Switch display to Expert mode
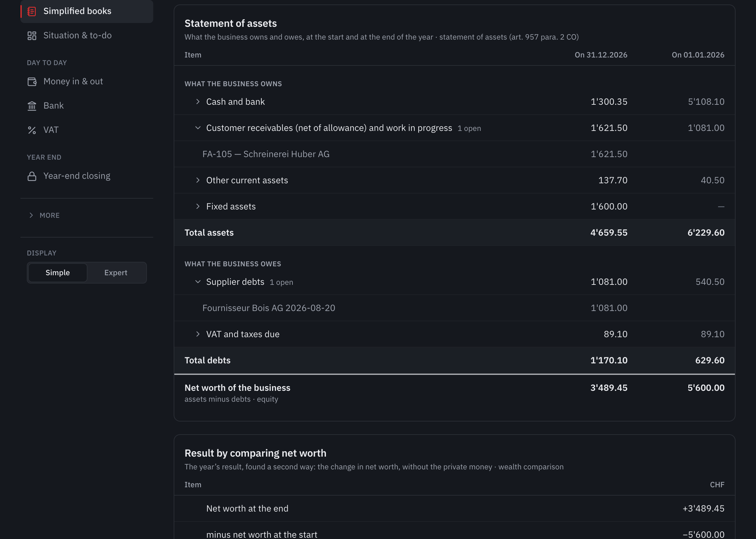 (x=116, y=272)
